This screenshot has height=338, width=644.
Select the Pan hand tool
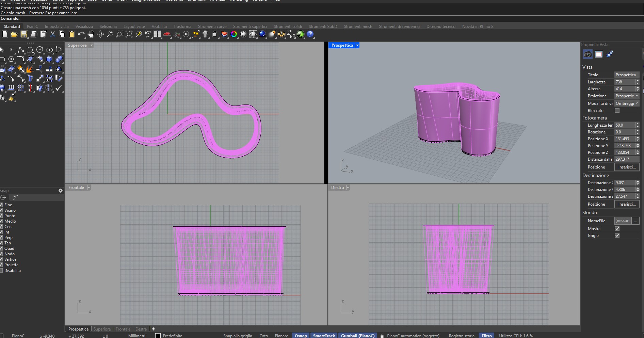91,34
